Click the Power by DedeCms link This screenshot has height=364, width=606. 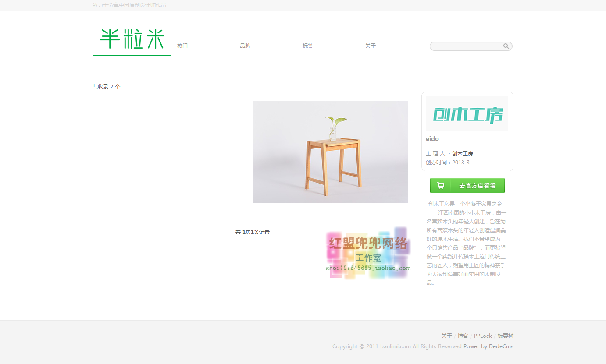click(x=488, y=346)
